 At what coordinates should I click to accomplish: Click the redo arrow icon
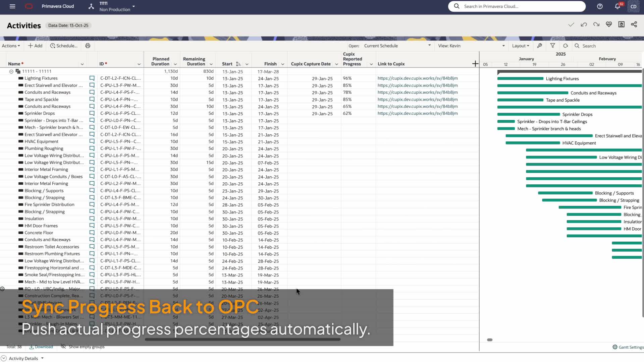point(596,24)
